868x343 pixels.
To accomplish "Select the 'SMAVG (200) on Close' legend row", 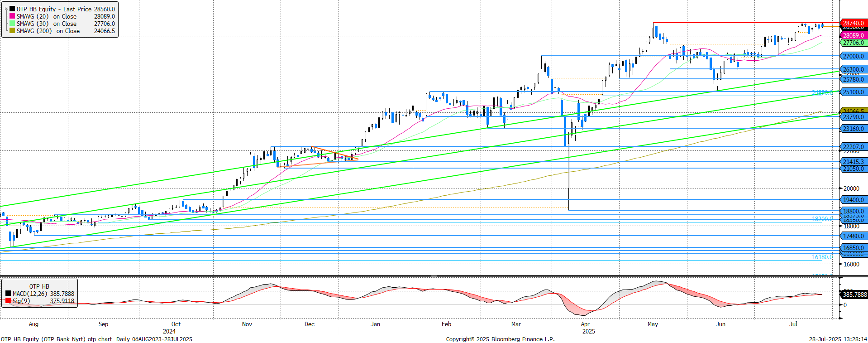I will tap(62, 30).
